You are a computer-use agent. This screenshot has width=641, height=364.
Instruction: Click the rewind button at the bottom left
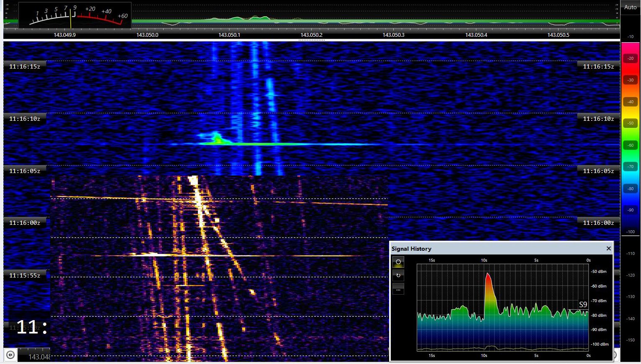[x=10, y=355]
